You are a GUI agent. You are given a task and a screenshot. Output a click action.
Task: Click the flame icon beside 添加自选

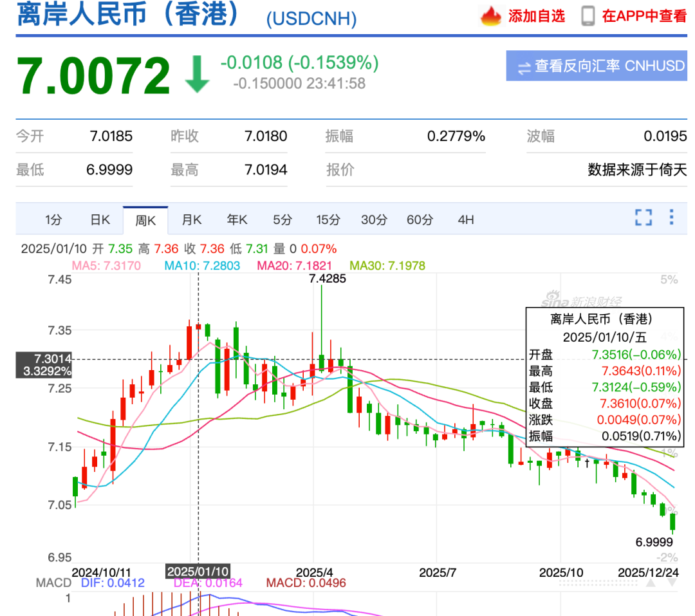pyautogui.click(x=490, y=16)
